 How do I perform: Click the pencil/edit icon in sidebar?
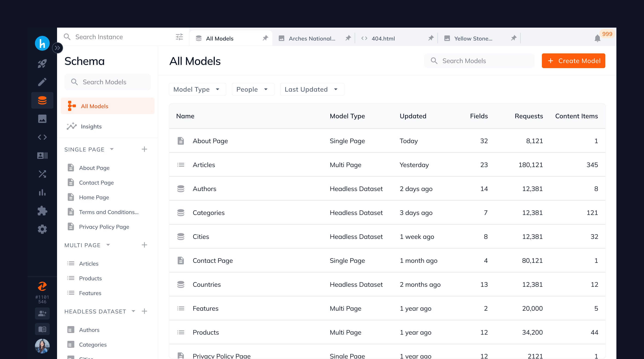click(x=42, y=82)
